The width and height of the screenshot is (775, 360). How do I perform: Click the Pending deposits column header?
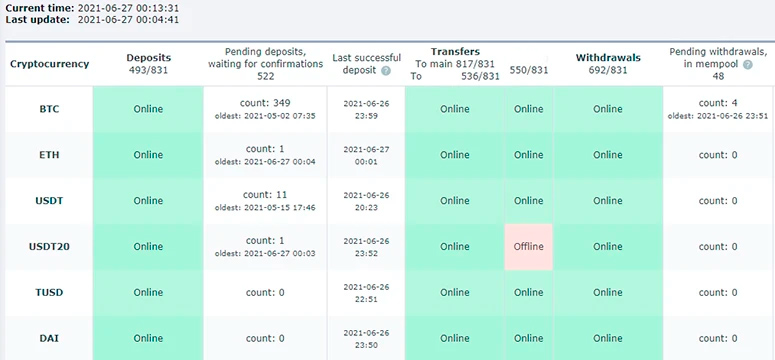tap(265, 64)
